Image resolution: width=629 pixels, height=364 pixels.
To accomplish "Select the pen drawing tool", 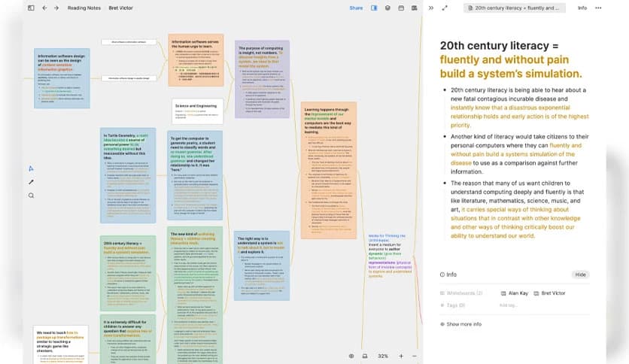I will tap(31, 182).
